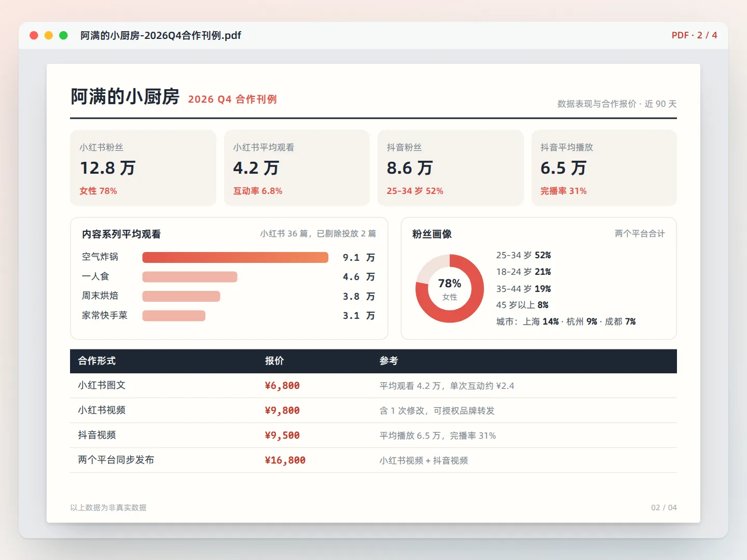Click the 4.6 万 value

(359, 277)
